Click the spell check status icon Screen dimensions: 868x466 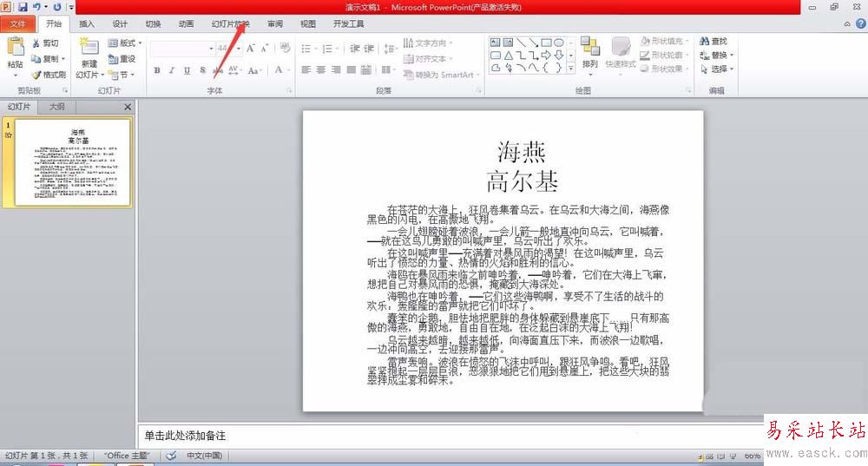coord(172,456)
